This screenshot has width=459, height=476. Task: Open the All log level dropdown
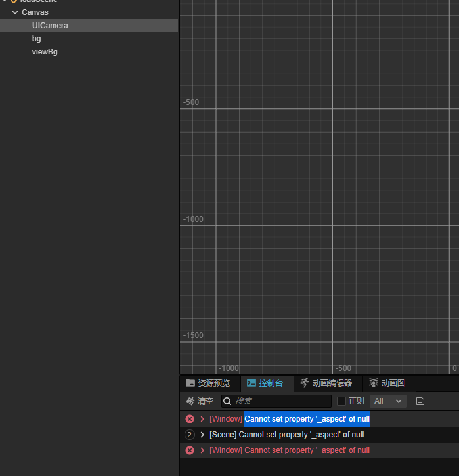[x=388, y=401]
